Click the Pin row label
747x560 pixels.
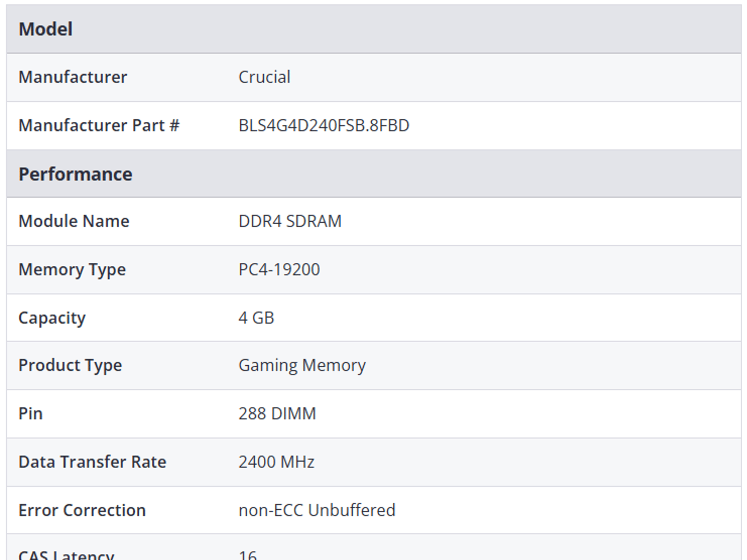[31, 413]
